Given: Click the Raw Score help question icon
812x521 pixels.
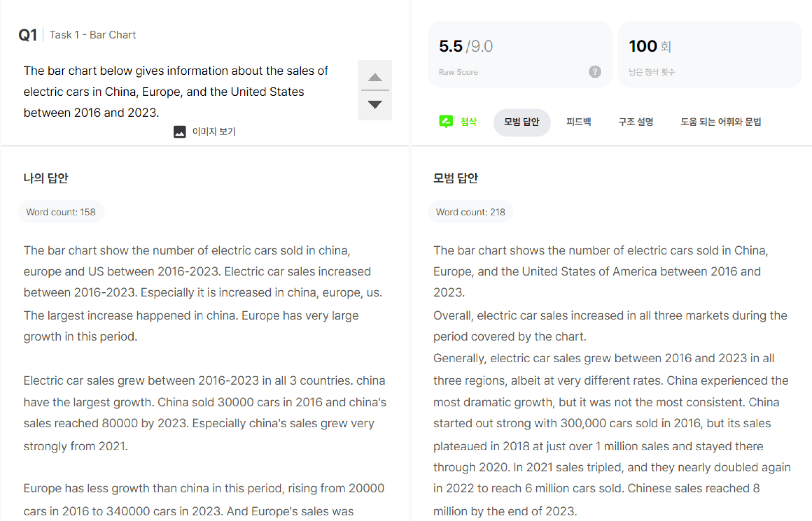Looking at the screenshot, I should 594,72.
